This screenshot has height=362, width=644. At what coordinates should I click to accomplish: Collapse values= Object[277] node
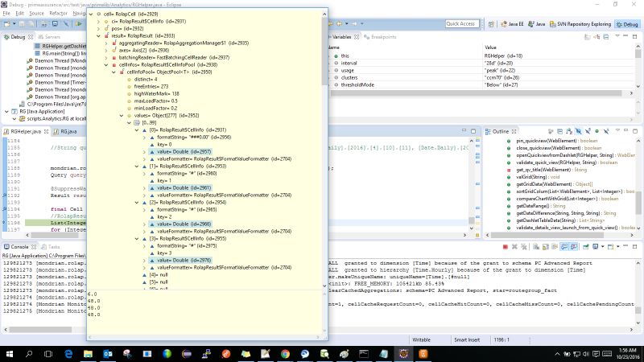point(122,116)
